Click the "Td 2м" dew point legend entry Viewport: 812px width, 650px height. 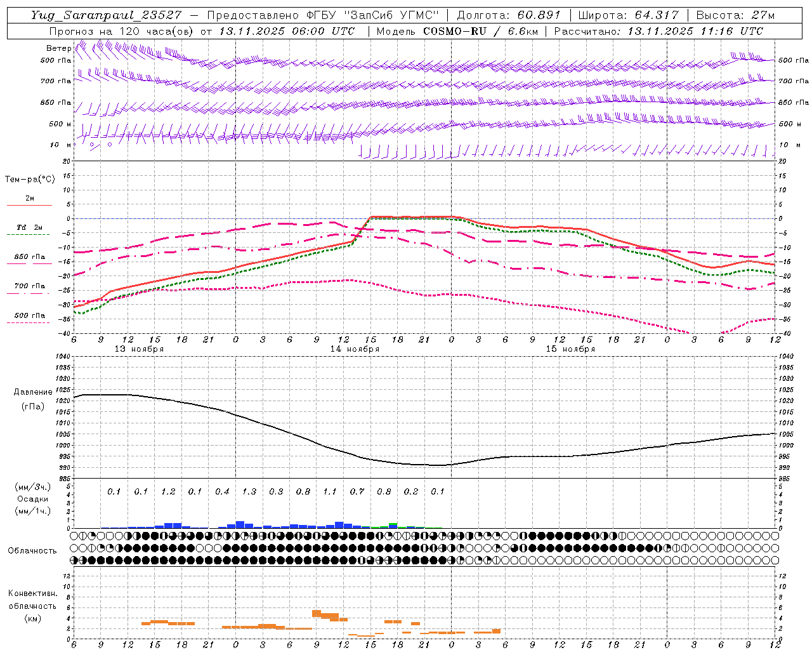point(29,227)
